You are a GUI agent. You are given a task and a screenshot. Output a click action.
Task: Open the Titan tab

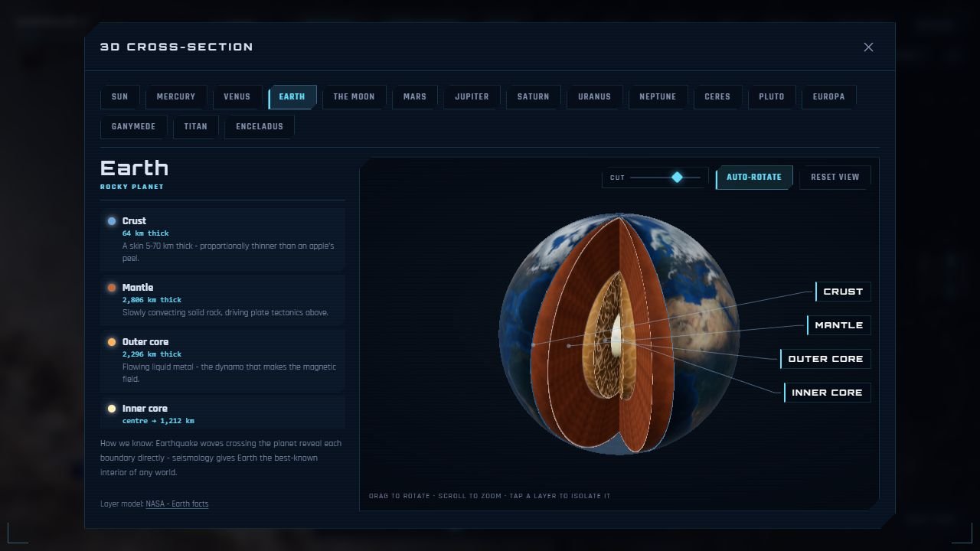tap(195, 126)
